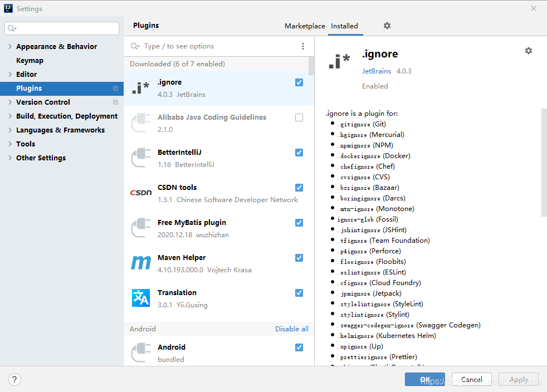Enable Alibaba Java Coding Guidelines checkbox
This screenshot has height=392, width=547.
tap(299, 117)
